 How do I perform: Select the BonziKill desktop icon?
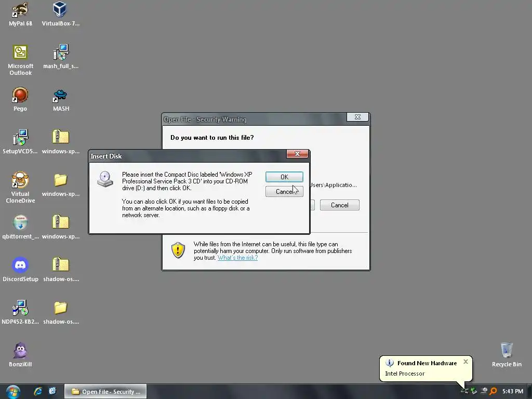click(20, 355)
